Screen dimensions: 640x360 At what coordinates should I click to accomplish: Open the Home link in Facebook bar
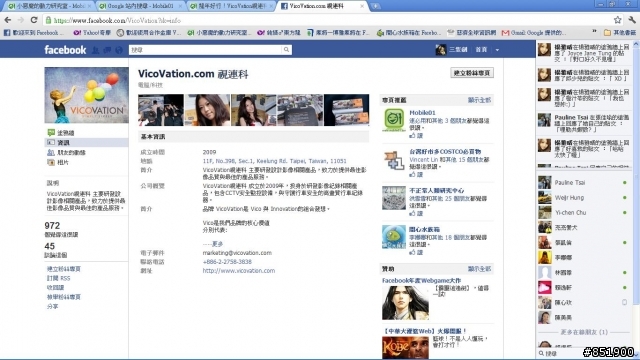pyautogui.click(x=481, y=50)
